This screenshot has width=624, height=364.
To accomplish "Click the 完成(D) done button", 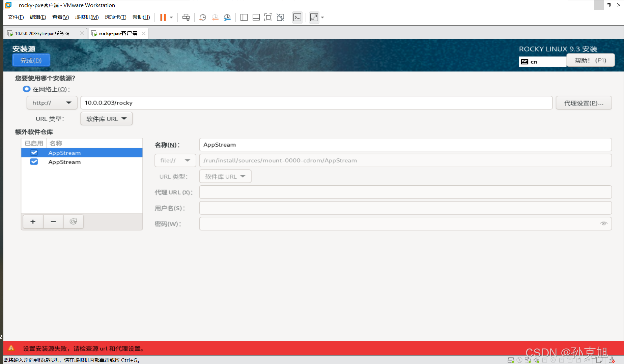I will 31,61.
